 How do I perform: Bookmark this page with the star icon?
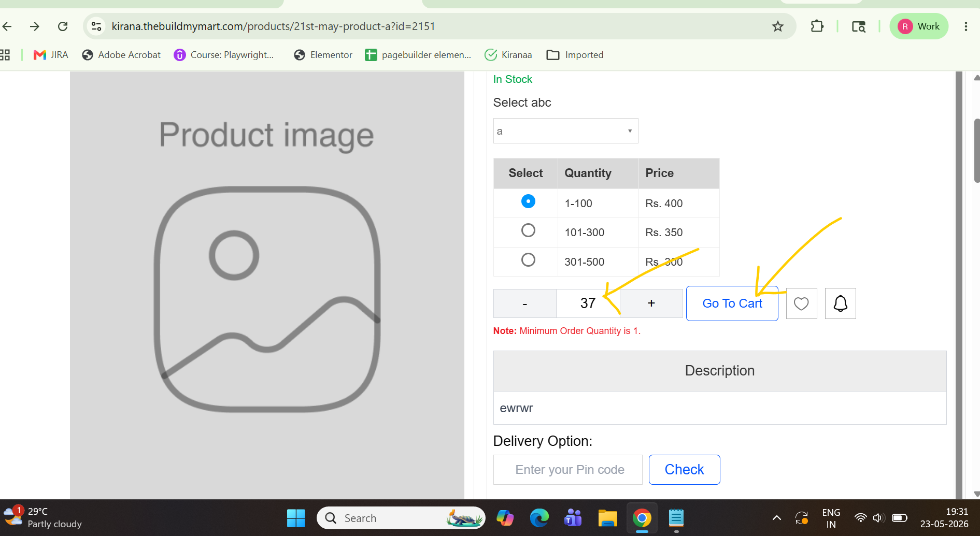pos(777,26)
